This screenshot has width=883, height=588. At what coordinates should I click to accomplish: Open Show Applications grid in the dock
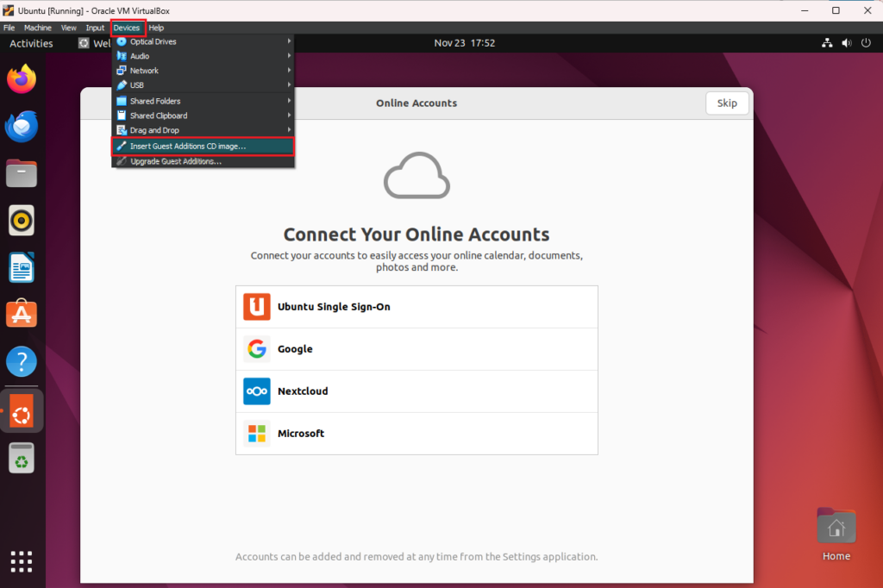[21, 561]
